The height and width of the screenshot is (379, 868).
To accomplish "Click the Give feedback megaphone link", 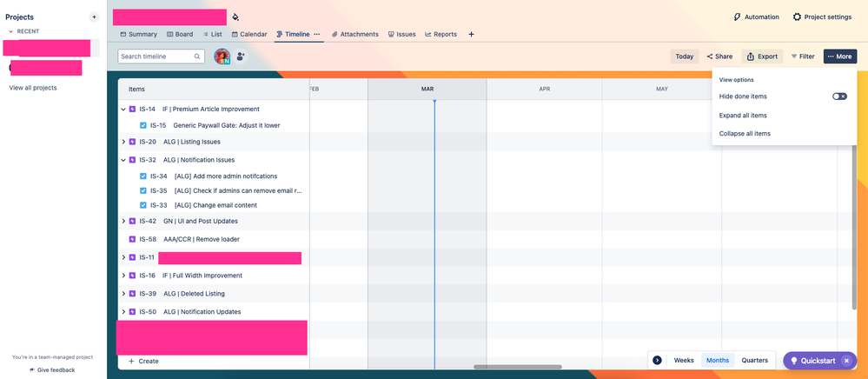I will tap(52, 370).
